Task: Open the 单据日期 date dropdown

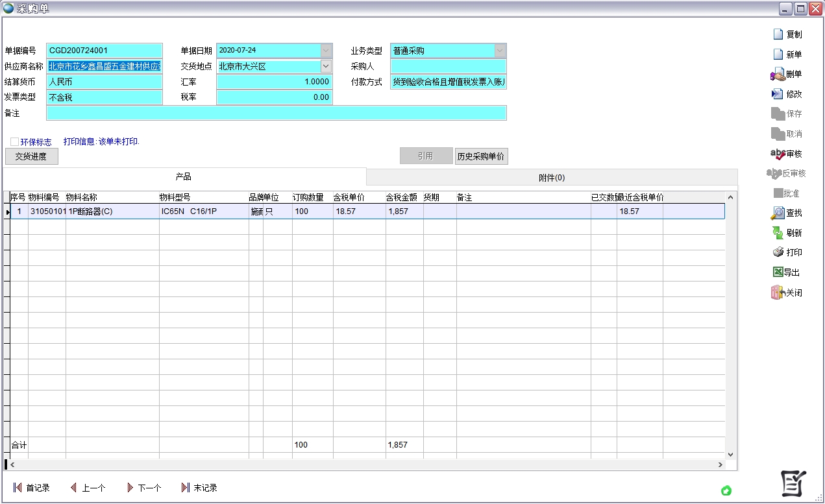Action: [326, 51]
